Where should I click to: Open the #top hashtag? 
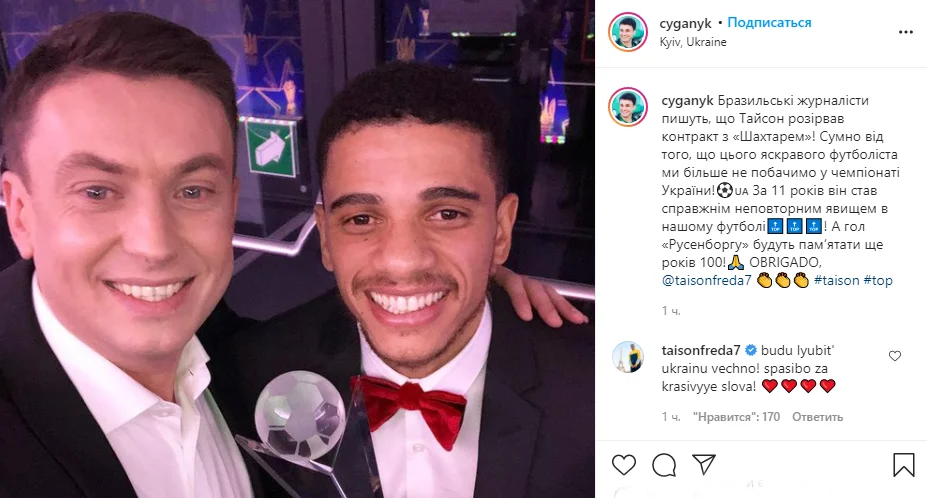877,281
